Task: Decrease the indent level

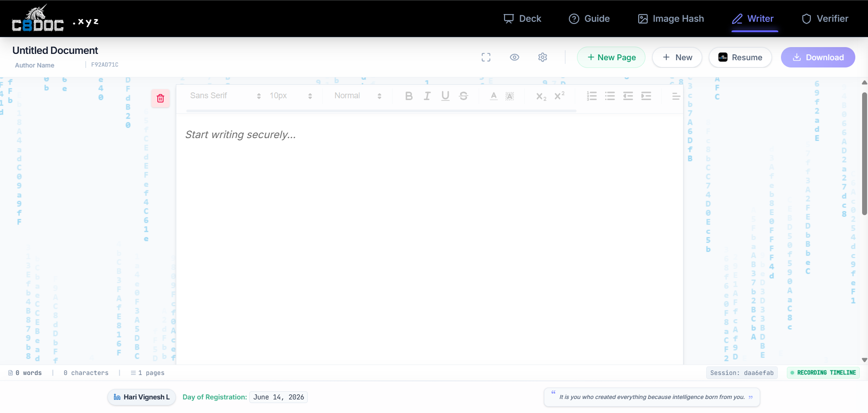Action: (x=628, y=96)
